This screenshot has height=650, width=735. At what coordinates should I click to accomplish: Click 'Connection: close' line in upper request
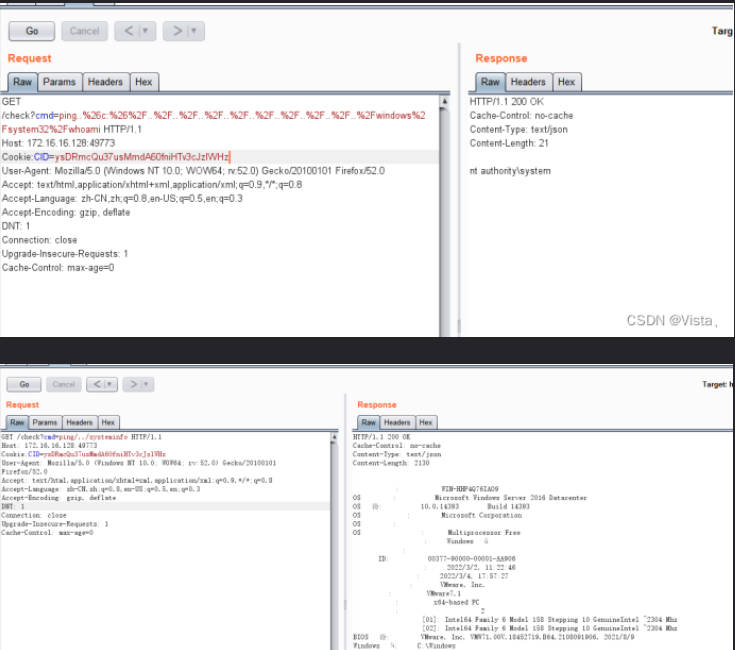[39, 240]
